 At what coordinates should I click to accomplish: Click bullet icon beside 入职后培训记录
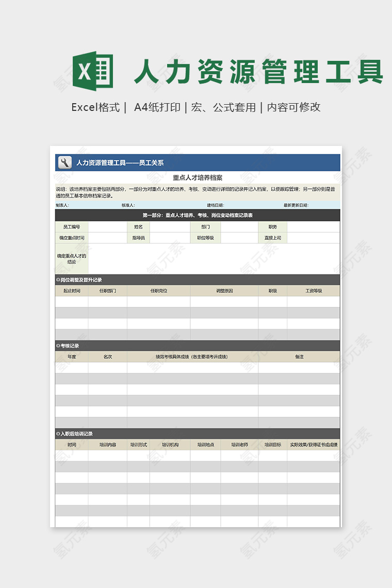click(x=58, y=434)
